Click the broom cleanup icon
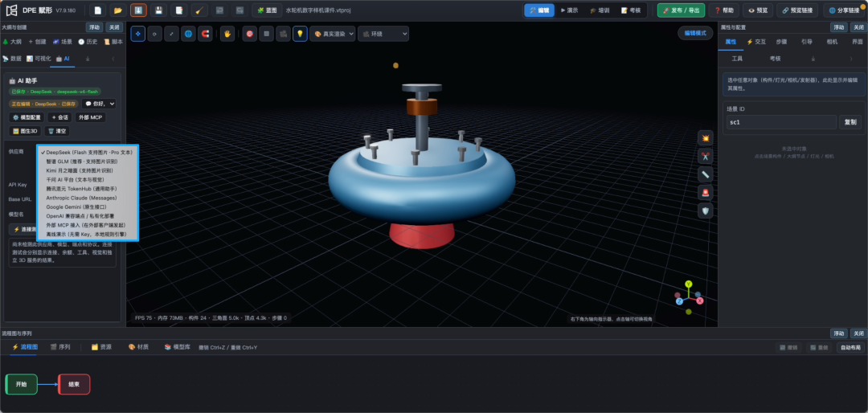868x413 pixels. click(199, 10)
